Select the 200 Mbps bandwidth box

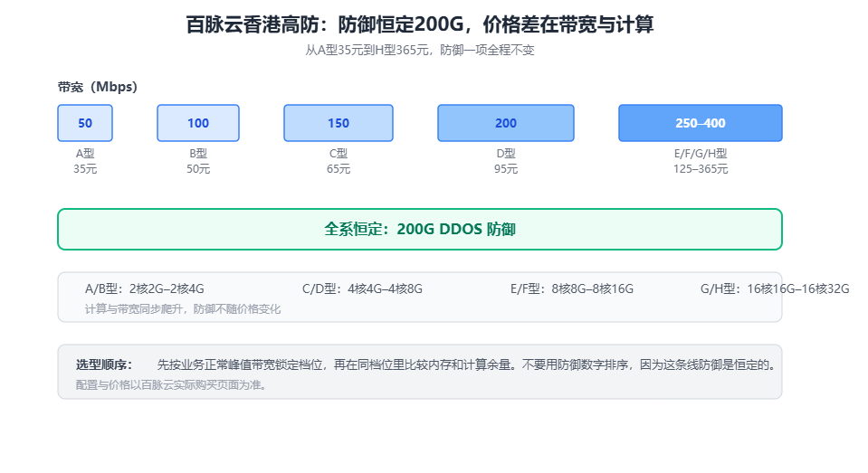(x=505, y=123)
